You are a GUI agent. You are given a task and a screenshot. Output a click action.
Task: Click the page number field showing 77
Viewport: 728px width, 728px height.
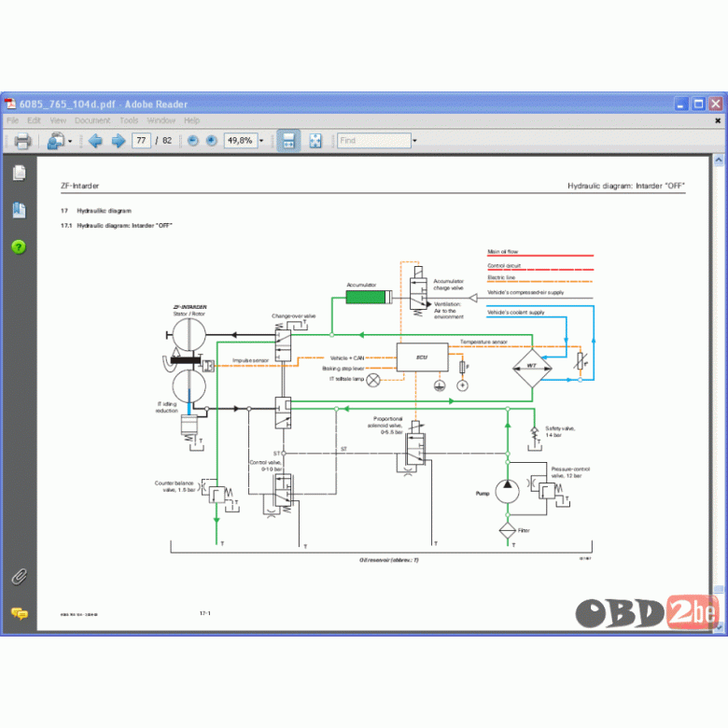141,140
